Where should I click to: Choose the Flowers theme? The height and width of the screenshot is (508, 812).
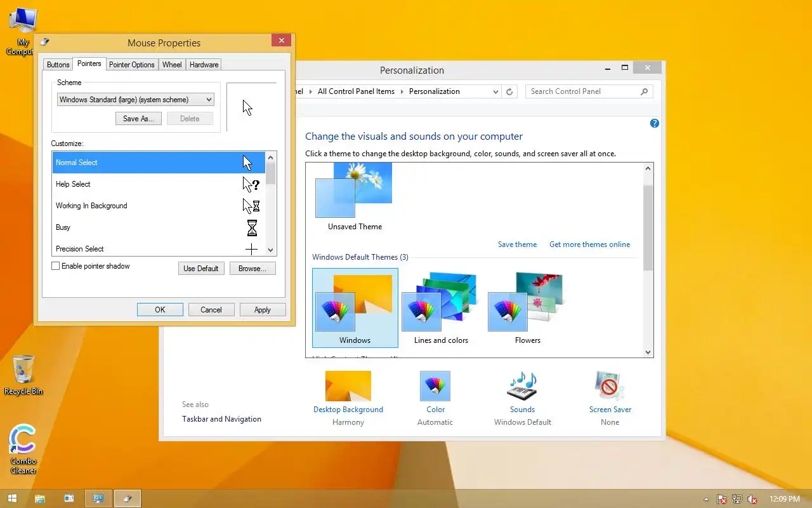coord(527,308)
